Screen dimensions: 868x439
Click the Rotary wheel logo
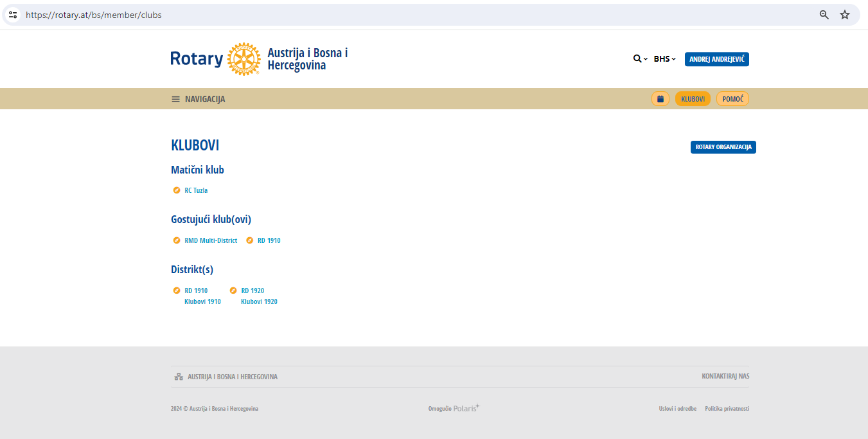pyautogui.click(x=244, y=59)
